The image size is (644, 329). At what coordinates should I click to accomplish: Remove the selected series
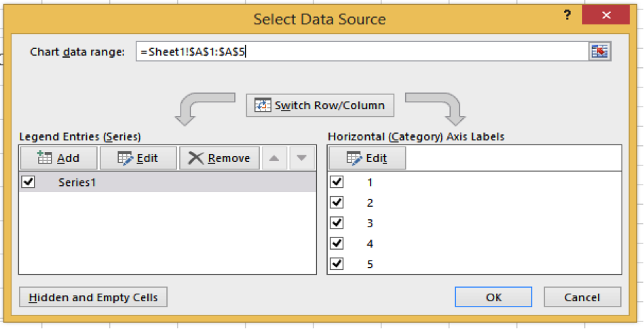coord(219,158)
